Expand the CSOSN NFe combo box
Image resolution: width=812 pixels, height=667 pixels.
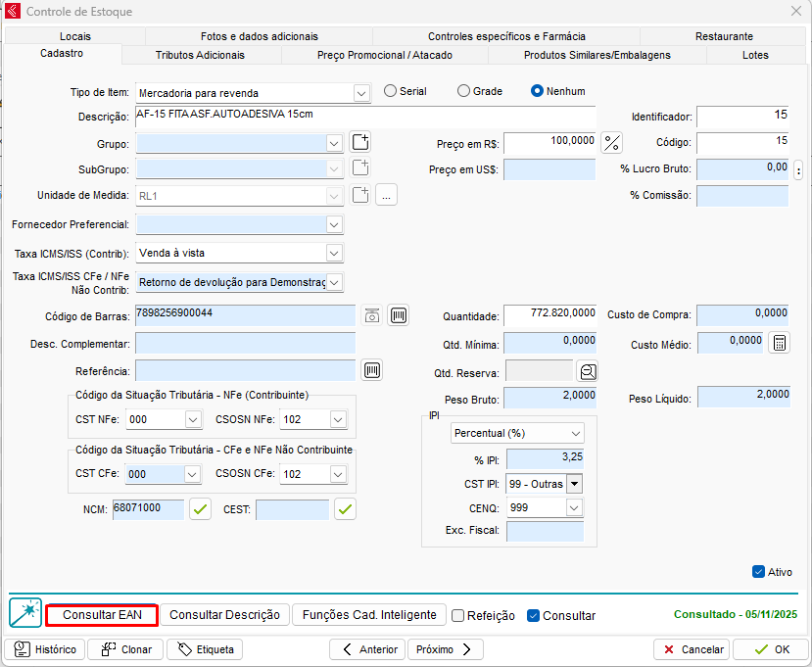point(337,419)
